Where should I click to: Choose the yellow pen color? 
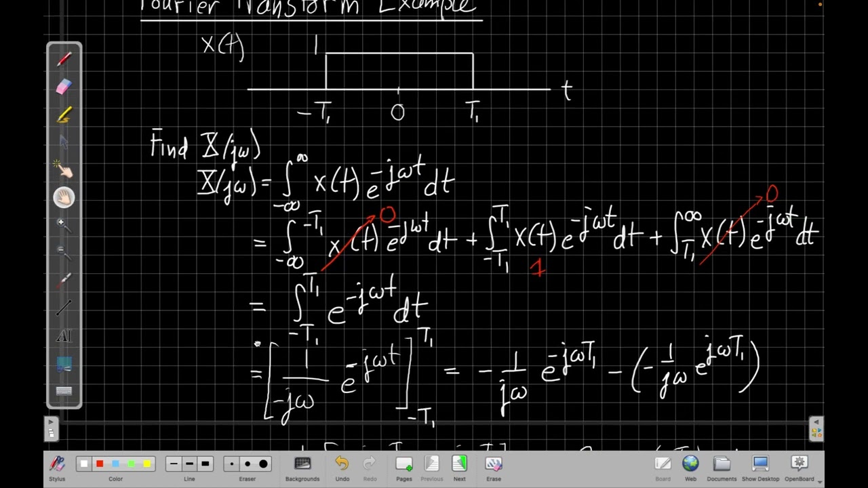pos(146,464)
